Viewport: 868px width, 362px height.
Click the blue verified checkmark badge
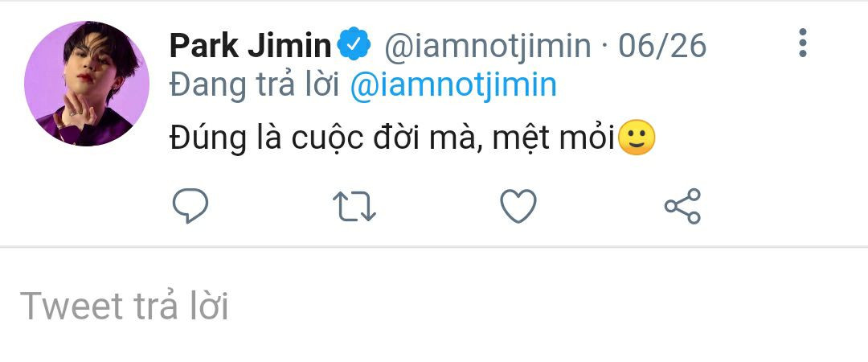pyautogui.click(x=354, y=43)
